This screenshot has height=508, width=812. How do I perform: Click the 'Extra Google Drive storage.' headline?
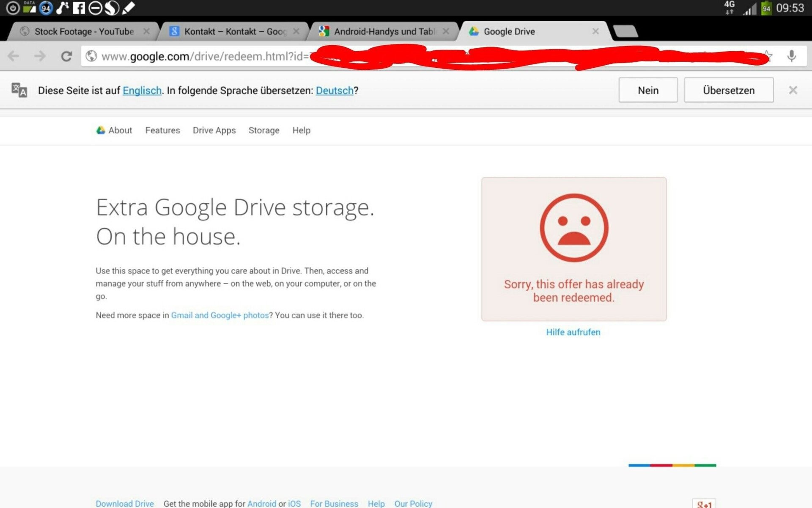[x=235, y=207]
